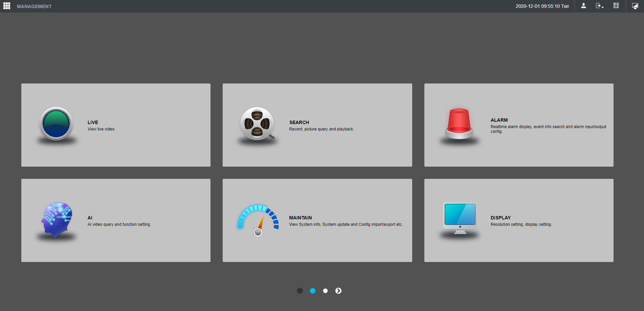The image size is (644, 311).
Task: Click the date and time display
Action: 542,6
